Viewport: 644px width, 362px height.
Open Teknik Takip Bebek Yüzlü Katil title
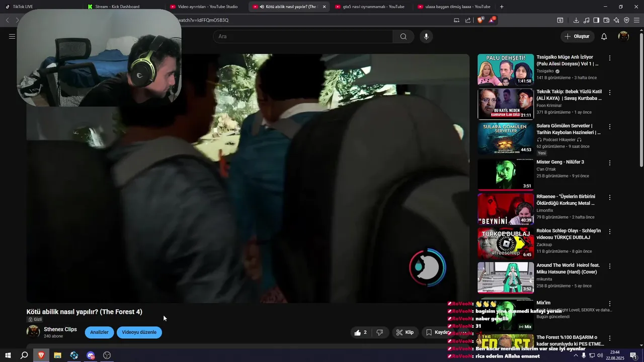tap(569, 95)
